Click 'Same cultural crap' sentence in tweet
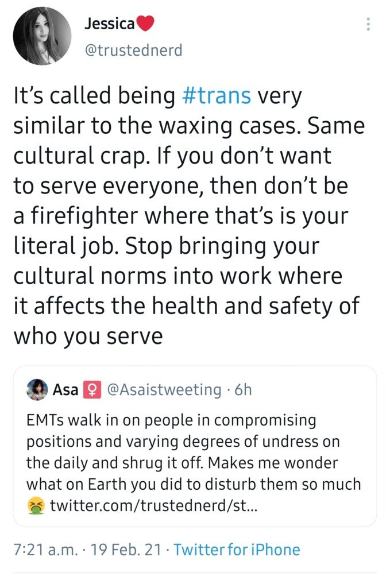 [x=189, y=141]
